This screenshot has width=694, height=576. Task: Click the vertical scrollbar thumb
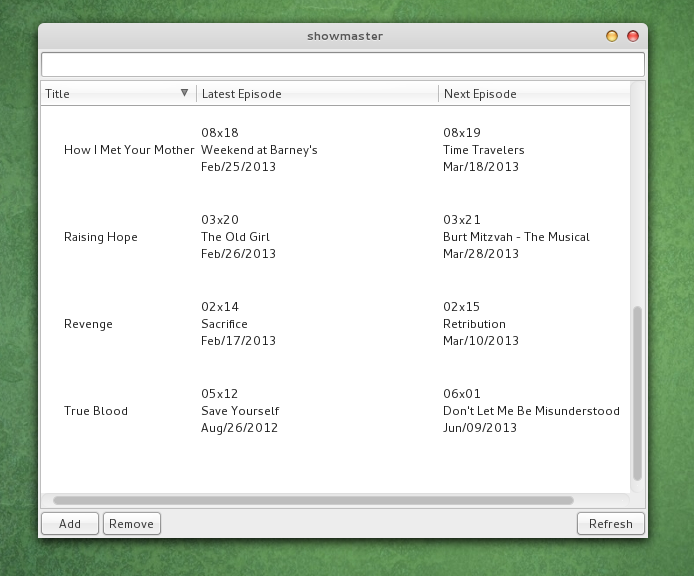point(637,393)
